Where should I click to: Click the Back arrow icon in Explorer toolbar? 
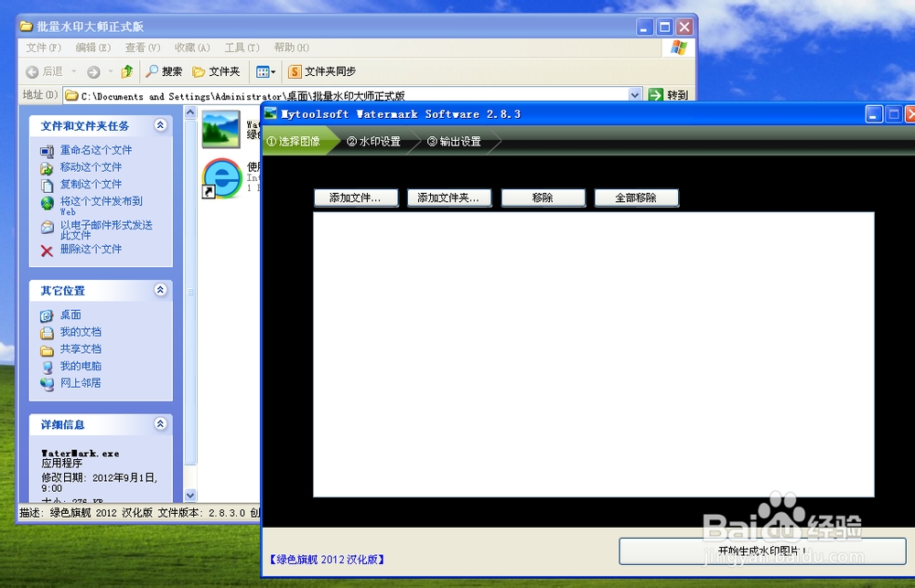[x=32, y=71]
